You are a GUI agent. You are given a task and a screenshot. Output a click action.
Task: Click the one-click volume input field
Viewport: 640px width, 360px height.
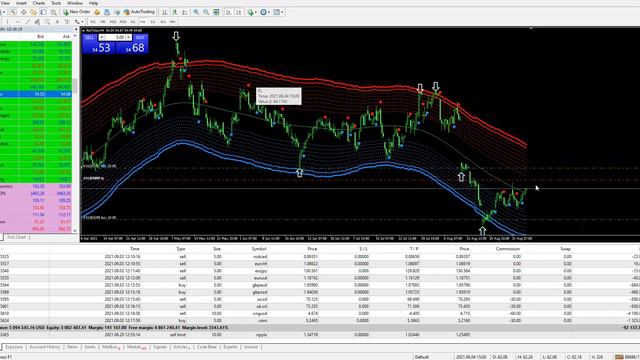click(115, 38)
